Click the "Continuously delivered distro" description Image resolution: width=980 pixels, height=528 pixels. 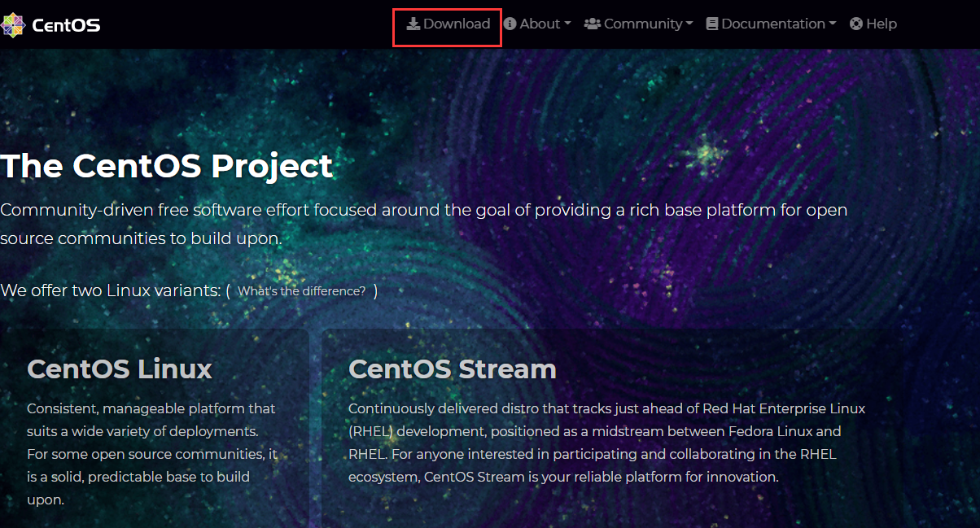coord(607,443)
